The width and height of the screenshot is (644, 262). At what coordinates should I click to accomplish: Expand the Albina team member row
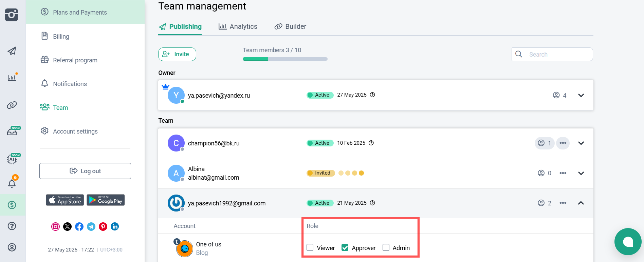581,173
